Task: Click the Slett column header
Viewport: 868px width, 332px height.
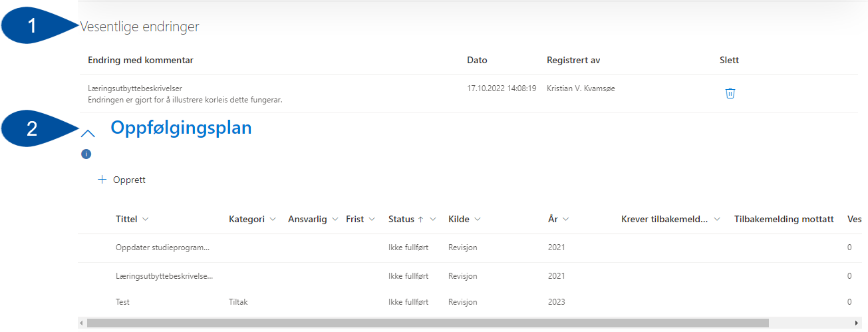Action: pos(729,61)
